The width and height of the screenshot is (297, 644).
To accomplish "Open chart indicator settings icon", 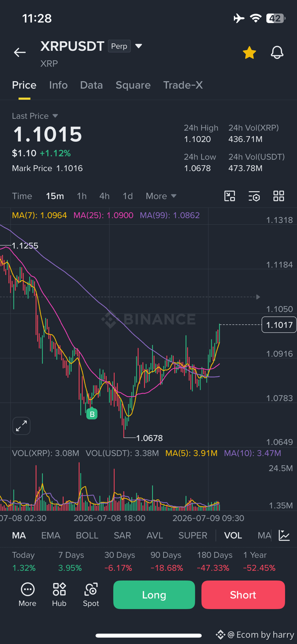I will [254, 196].
